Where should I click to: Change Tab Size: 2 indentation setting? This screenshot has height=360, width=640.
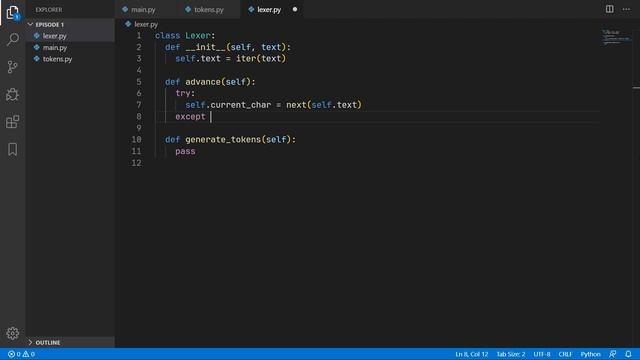(x=511, y=354)
